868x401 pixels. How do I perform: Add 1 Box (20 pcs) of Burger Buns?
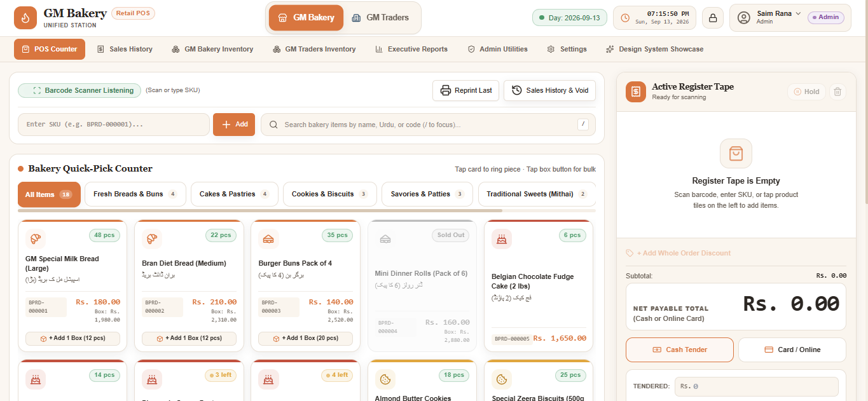point(305,338)
